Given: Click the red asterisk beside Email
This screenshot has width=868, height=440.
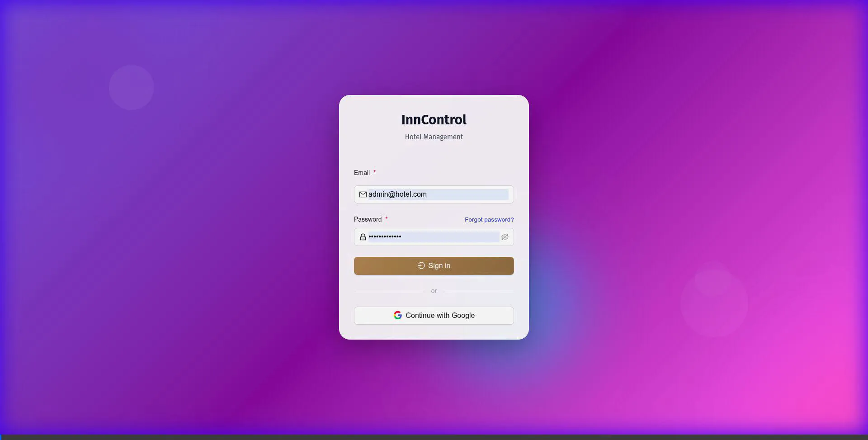Looking at the screenshot, I should (374, 172).
